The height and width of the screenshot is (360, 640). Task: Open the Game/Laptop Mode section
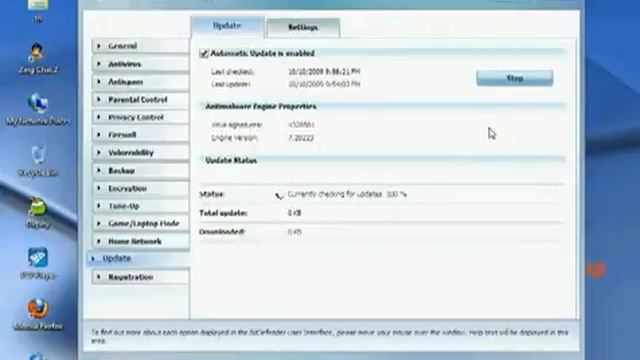[141, 223]
